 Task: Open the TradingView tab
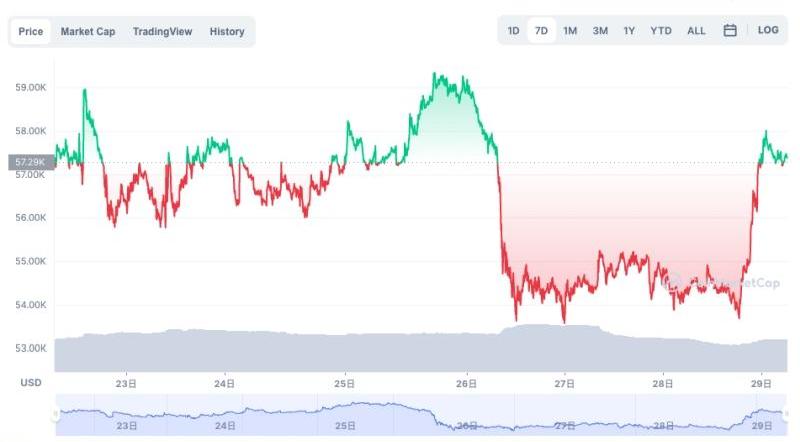(x=162, y=32)
